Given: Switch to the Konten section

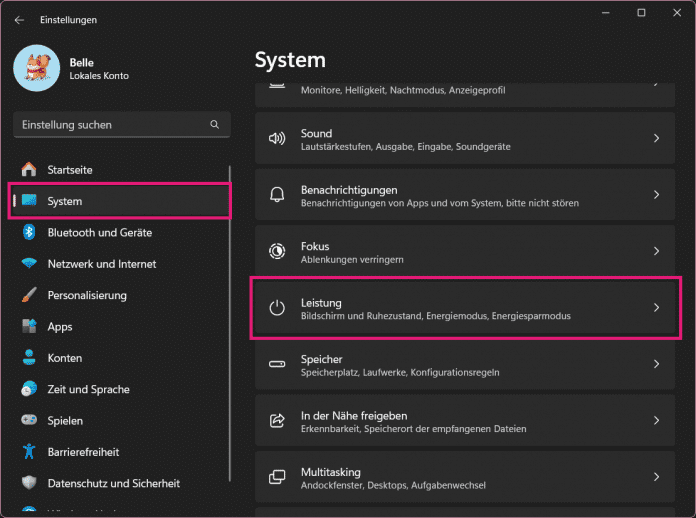Looking at the screenshot, I should click(64, 358).
